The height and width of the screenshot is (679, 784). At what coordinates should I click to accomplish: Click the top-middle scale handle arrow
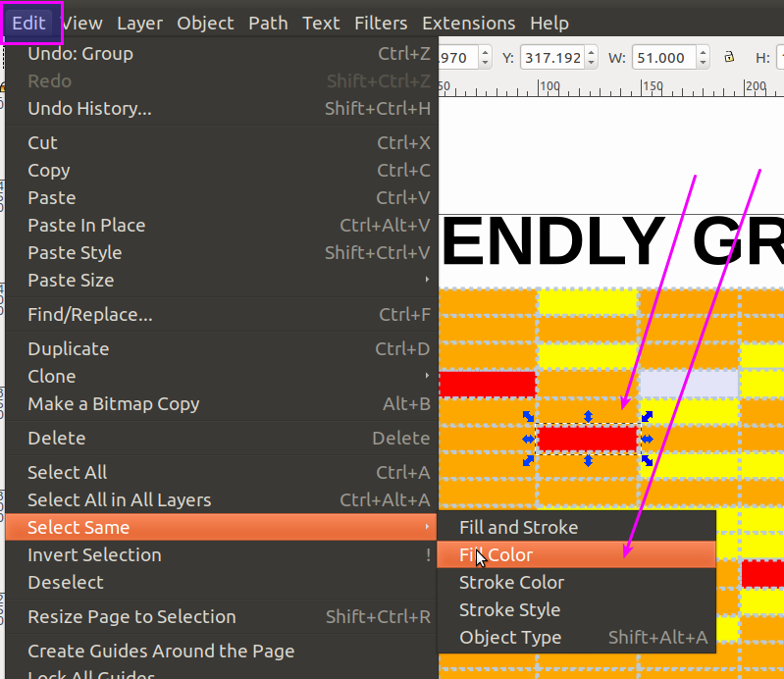point(588,417)
